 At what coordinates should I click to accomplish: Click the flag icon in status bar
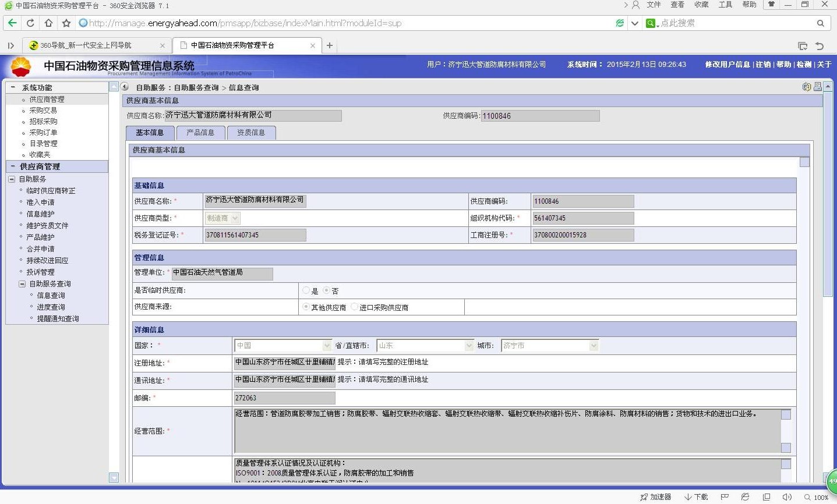[725, 497]
